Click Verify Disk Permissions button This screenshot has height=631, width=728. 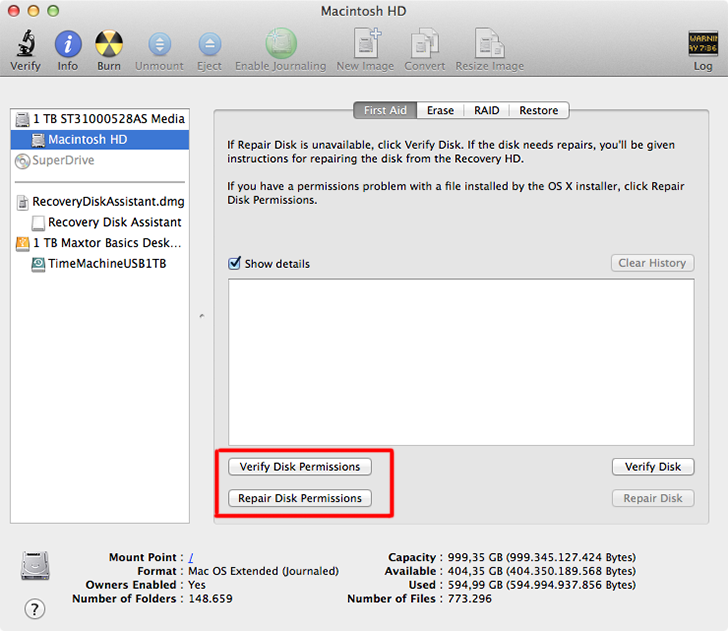(300, 467)
